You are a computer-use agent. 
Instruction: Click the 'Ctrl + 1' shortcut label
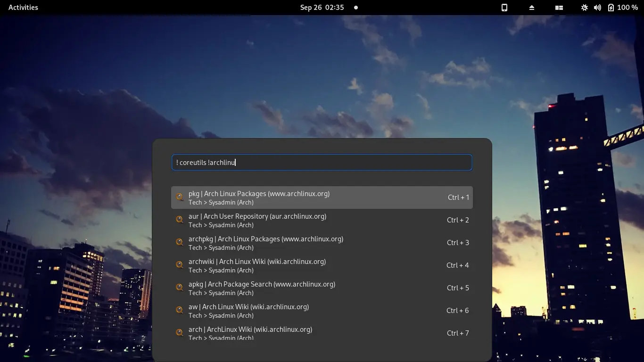tap(458, 197)
